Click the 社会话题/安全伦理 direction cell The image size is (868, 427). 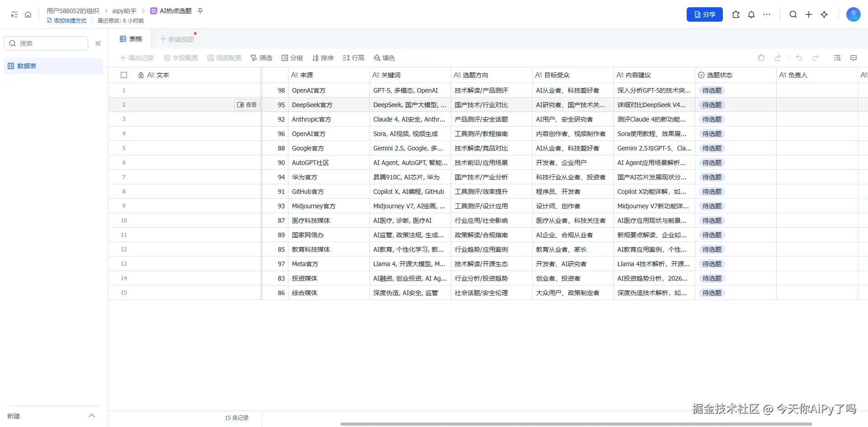coord(491,293)
